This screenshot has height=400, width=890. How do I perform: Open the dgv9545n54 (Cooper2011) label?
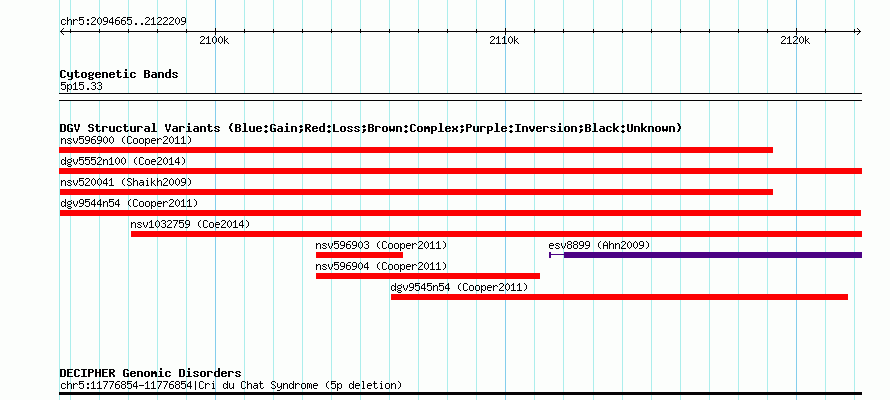pos(459,287)
